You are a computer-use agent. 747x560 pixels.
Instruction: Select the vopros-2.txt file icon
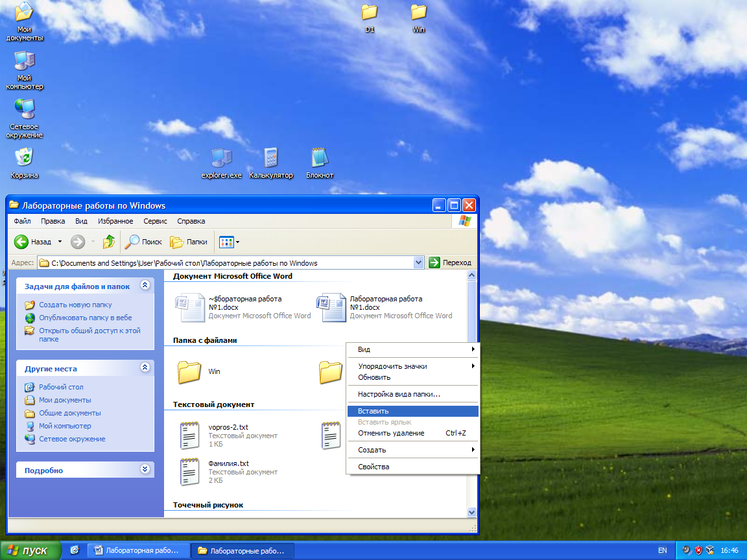(189, 436)
